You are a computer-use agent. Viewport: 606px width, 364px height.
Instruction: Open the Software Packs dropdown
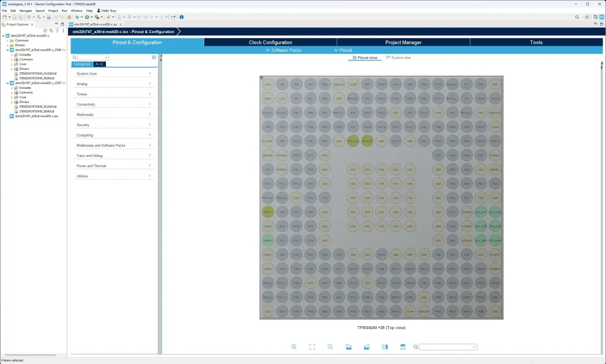[x=285, y=50]
